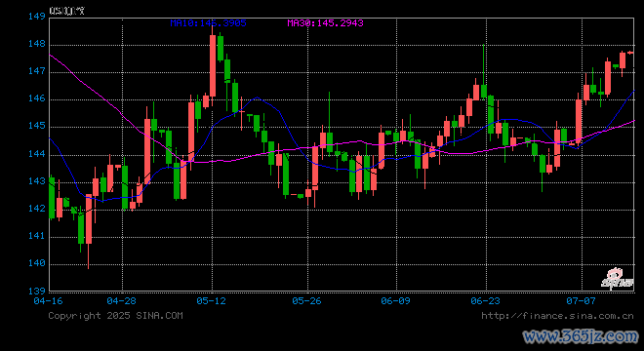Click the chart title text at top left

coord(67,11)
